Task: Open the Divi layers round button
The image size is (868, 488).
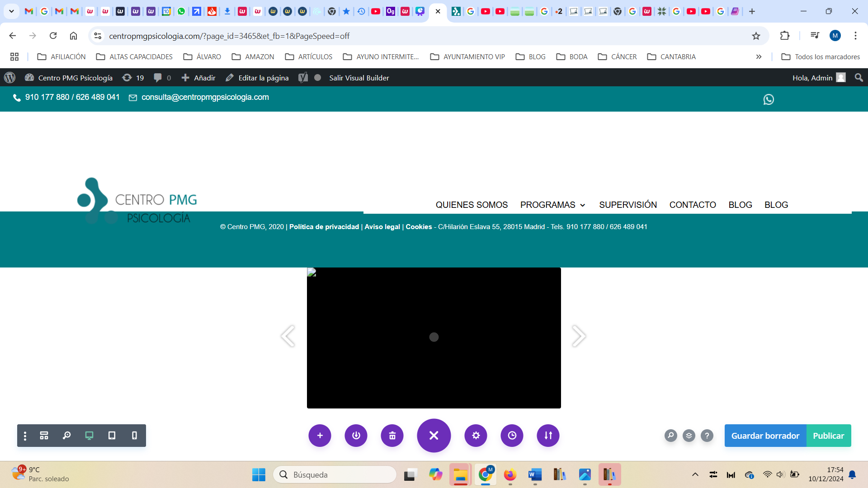Action: 689,436
